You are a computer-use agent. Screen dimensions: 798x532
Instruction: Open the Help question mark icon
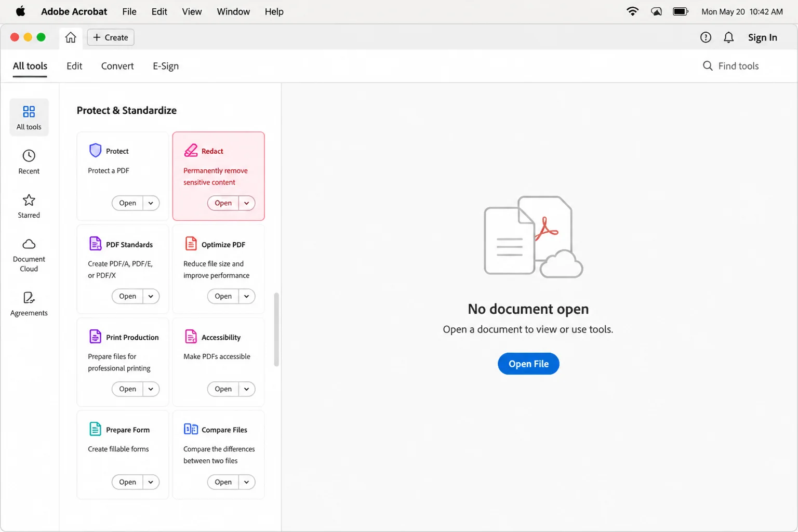pos(706,37)
